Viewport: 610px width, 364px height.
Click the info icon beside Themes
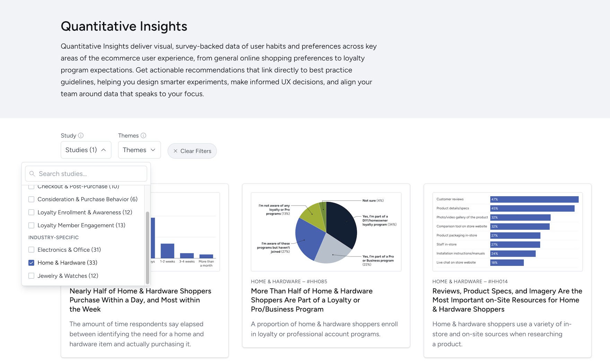click(x=143, y=136)
